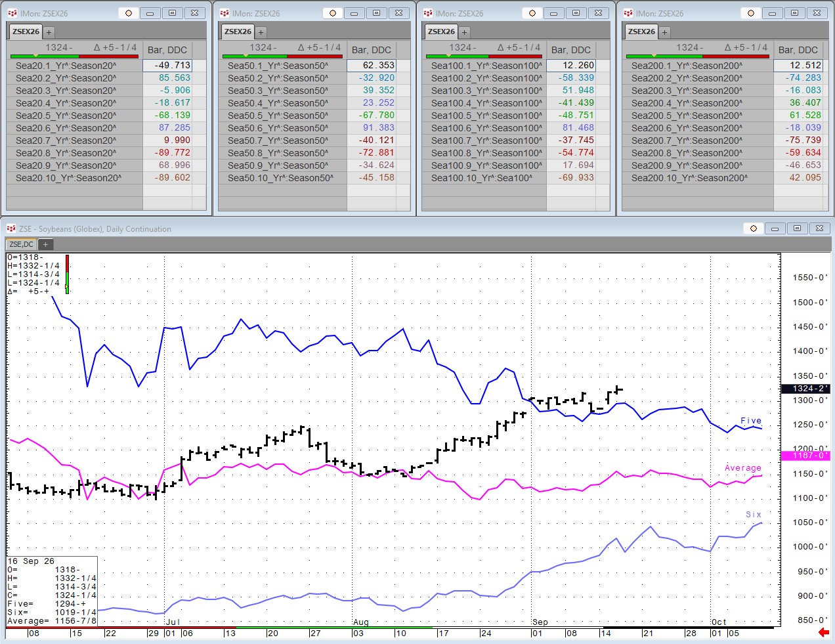This screenshot has width=835, height=644.
Task: Select row Sea50.1_Yr^:Season50^
Action: [x=283, y=66]
